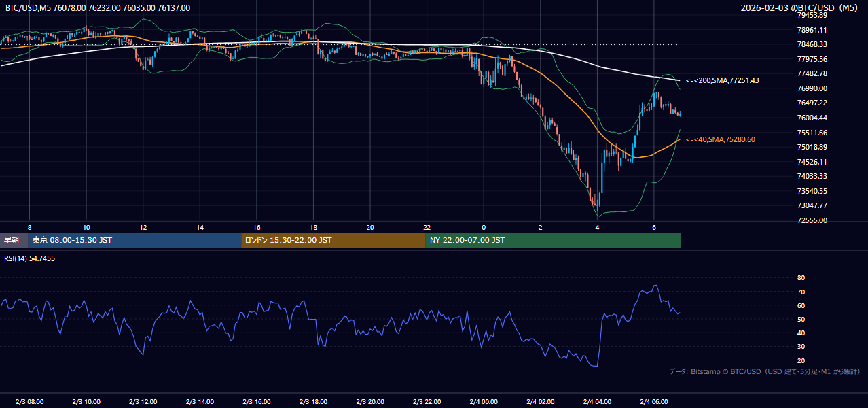Click hour tick 4 under the price chart

coord(597,227)
